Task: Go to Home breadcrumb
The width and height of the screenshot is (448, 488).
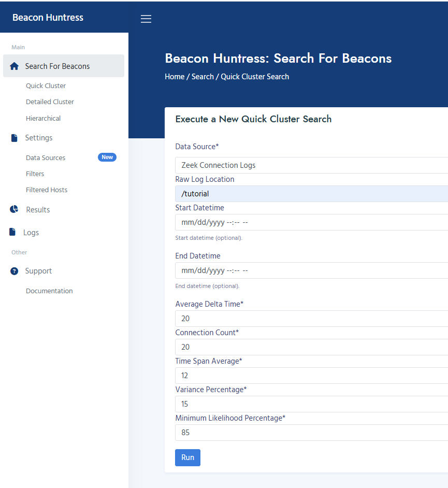Action: point(175,77)
